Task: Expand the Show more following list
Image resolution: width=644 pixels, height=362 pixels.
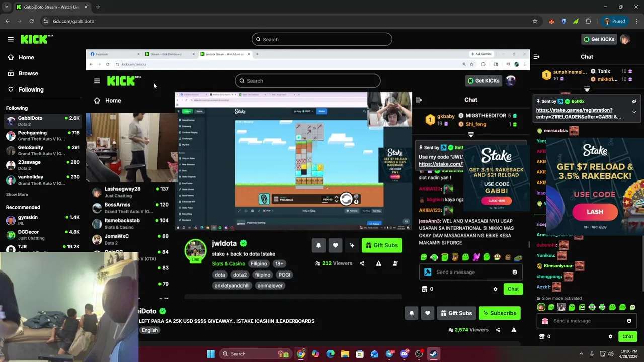Action: click(x=17, y=194)
